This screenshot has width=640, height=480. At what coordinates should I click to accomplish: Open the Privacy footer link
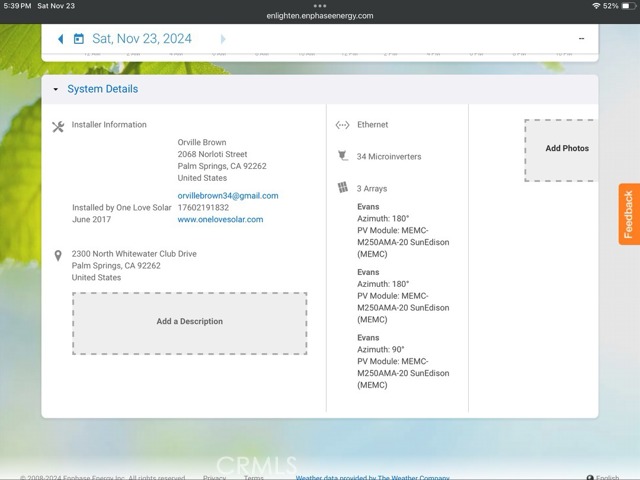coord(214,478)
